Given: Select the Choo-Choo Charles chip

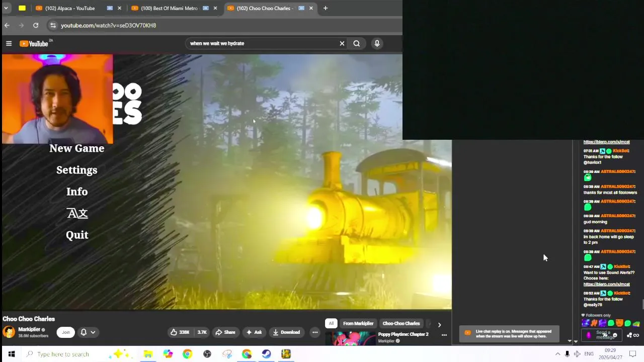Looking at the screenshot, I should pos(401,323).
